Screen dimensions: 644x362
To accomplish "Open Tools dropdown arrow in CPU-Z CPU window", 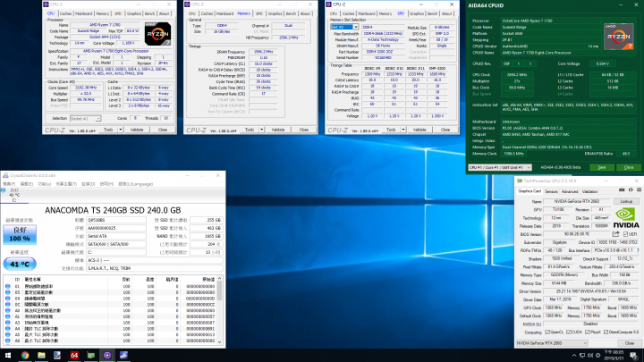I will pos(121,130).
